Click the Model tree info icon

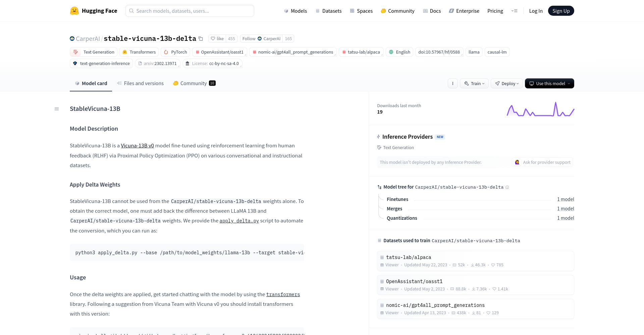coord(507,187)
